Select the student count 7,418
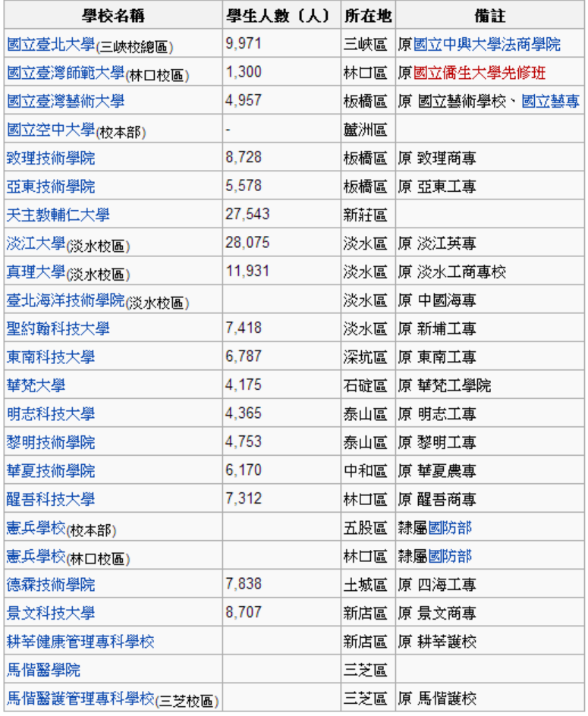 point(243,328)
